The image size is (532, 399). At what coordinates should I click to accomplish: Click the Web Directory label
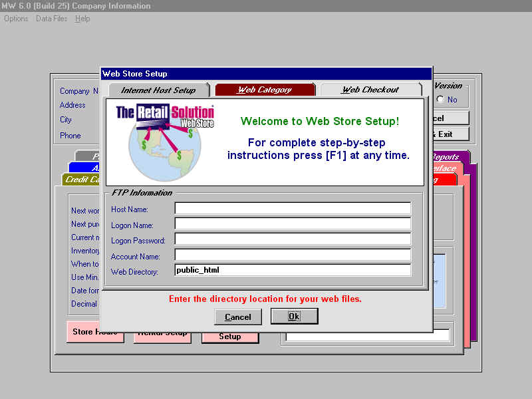pos(134,272)
